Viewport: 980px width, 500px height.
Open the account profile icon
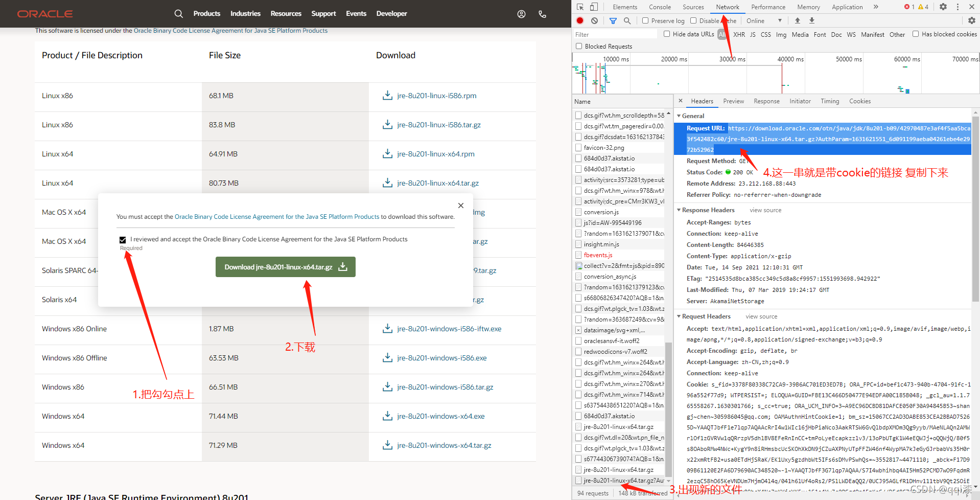pyautogui.click(x=521, y=14)
